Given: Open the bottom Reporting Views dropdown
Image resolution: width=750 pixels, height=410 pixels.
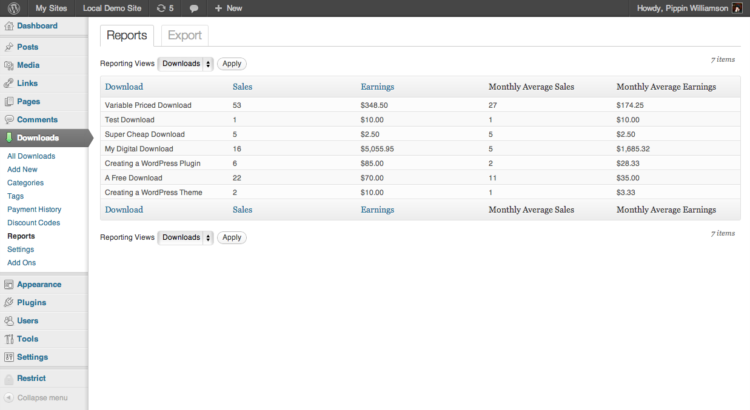Looking at the screenshot, I should tap(186, 237).
